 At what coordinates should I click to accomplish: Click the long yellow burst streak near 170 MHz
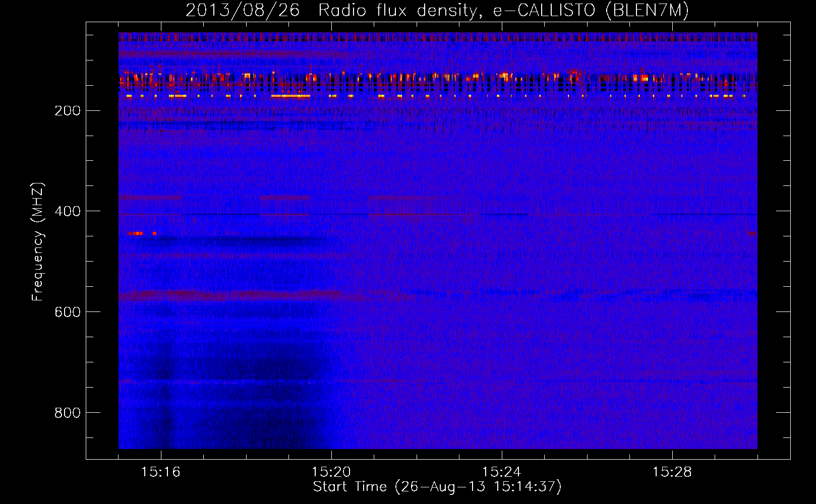[290, 96]
